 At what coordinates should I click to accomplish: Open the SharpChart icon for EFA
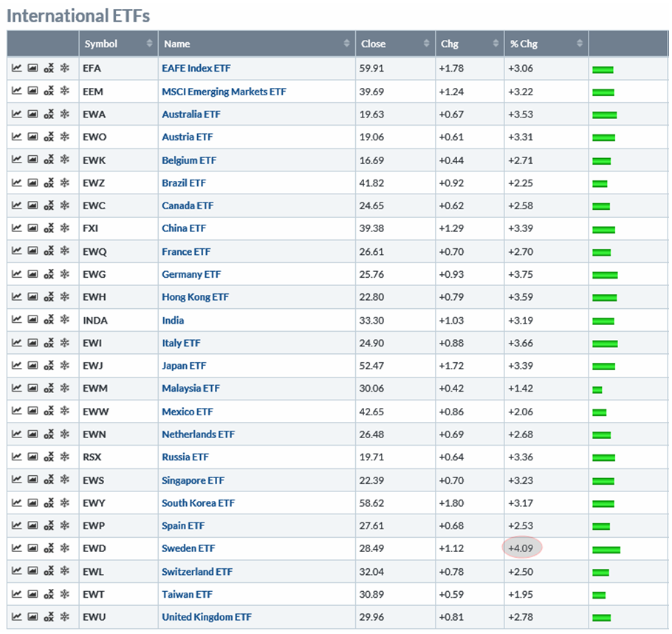point(16,69)
